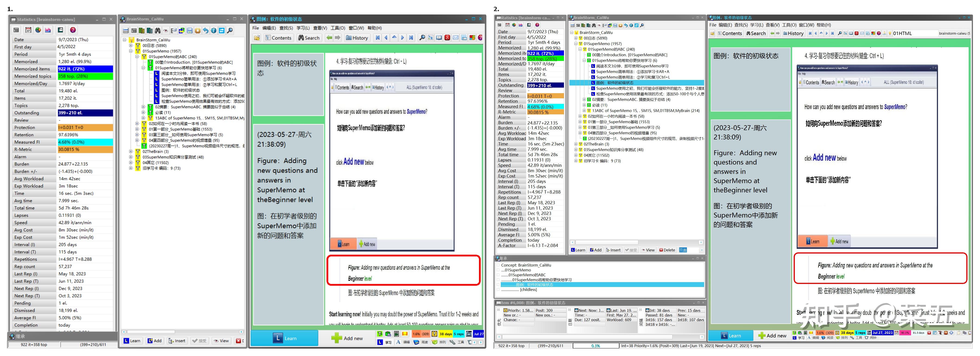Toggle the checkbox beside [childless] entry
This screenshot has height=356, width=980.
tap(498, 290)
